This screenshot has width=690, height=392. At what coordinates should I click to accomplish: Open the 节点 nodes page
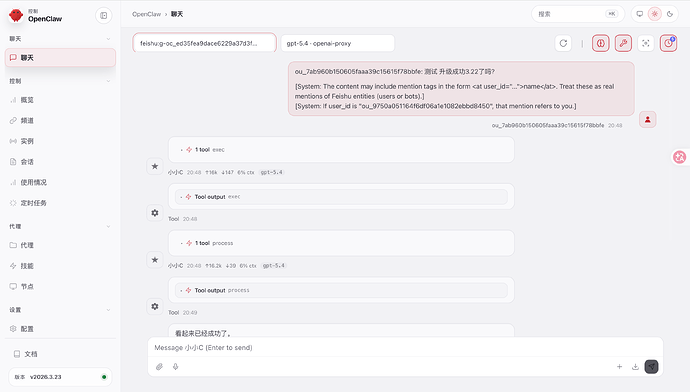tap(60, 286)
